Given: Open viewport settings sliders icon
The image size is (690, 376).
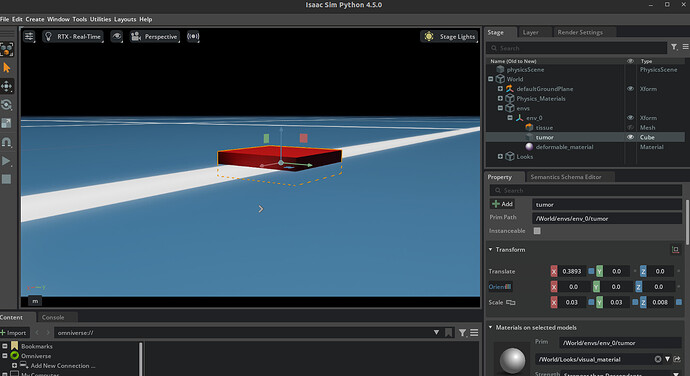Looking at the screenshot, I should click(29, 37).
